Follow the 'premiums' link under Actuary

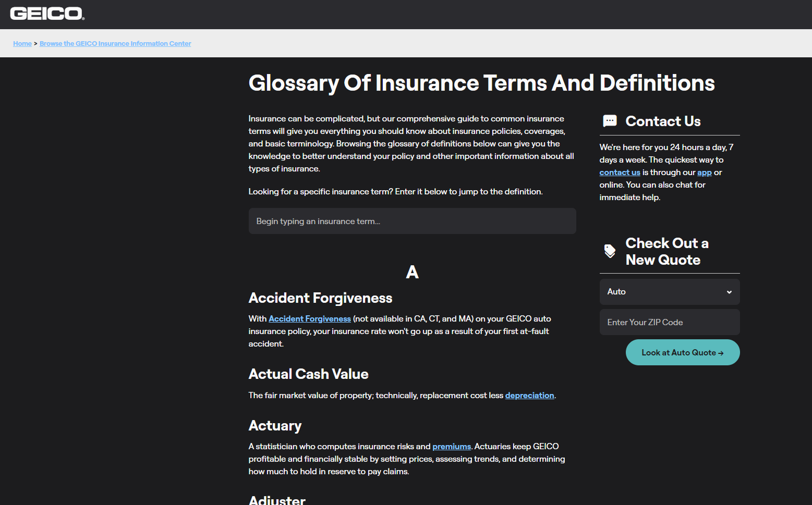click(x=452, y=447)
